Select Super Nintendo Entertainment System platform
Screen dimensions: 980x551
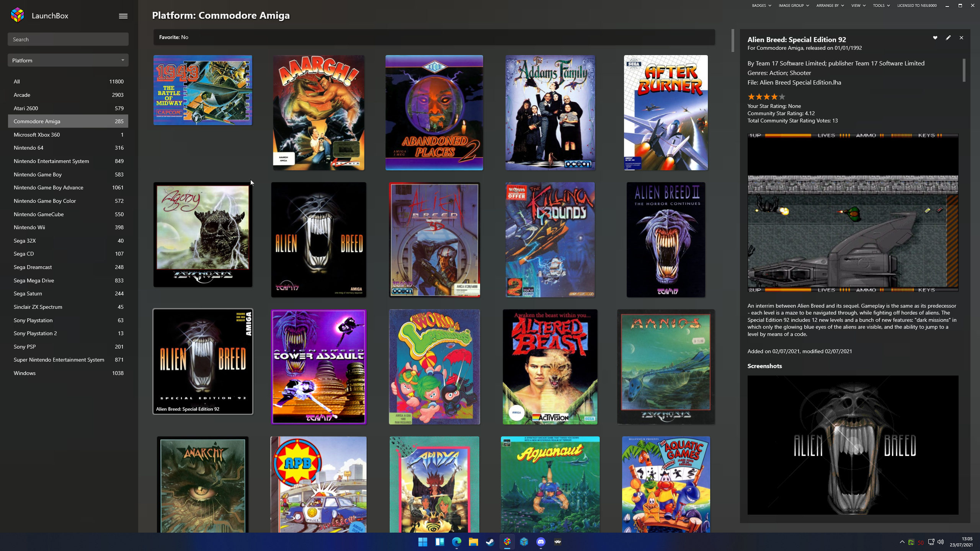coord(68,360)
